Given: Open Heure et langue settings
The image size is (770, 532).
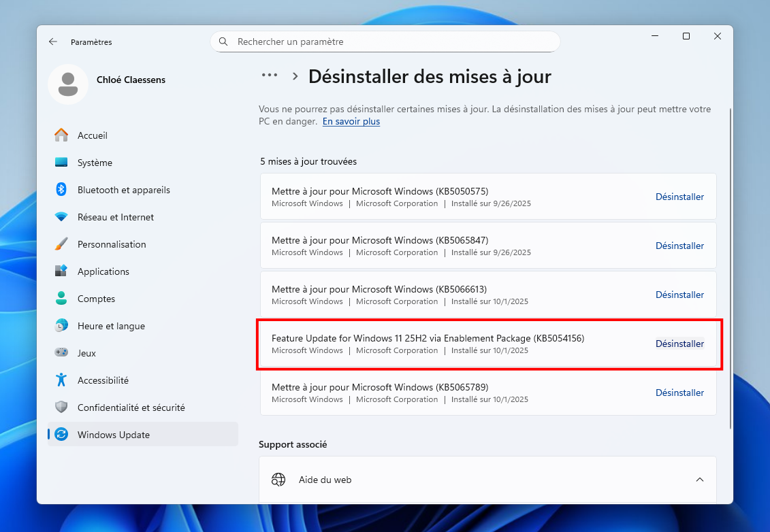Looking at the screenshot, I should (x=111, y=326).
